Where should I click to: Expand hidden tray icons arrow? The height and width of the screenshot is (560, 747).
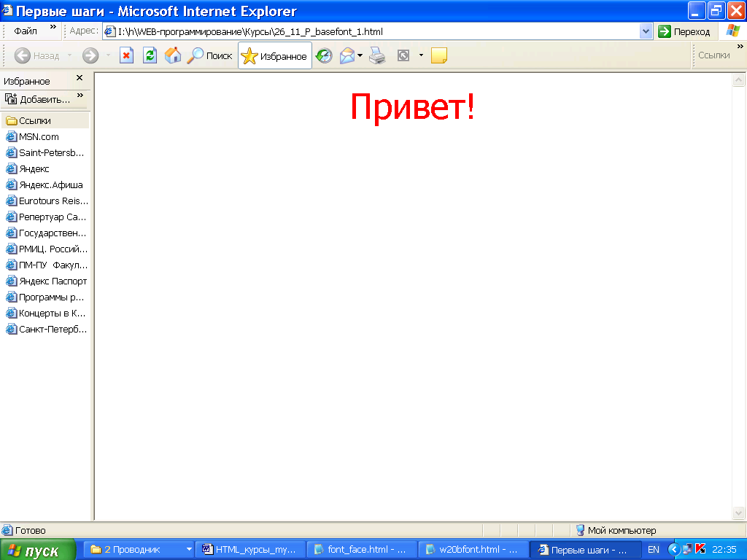(x=673, y=550)
